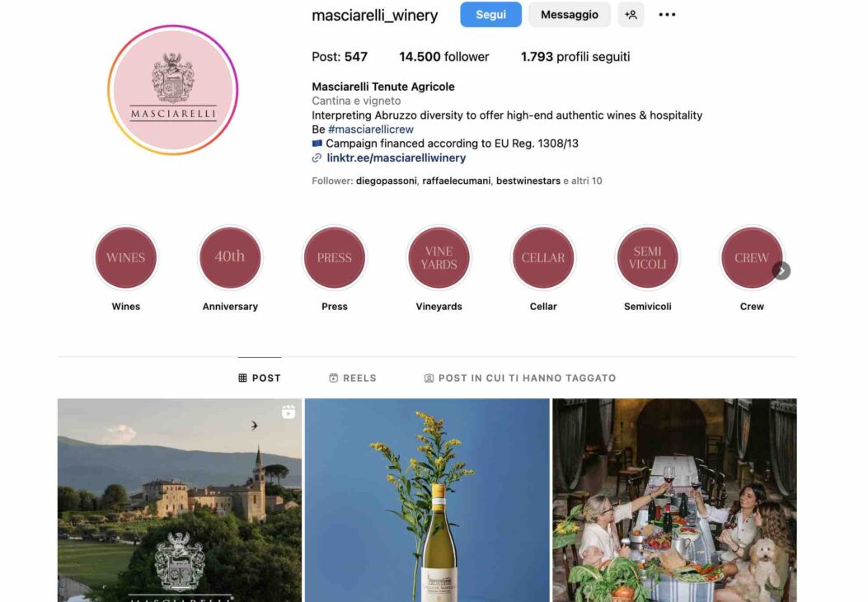The image size is (868, 602).
Task: Switch to Post in cui ti hanno taggato
Action: click(520, 378)
